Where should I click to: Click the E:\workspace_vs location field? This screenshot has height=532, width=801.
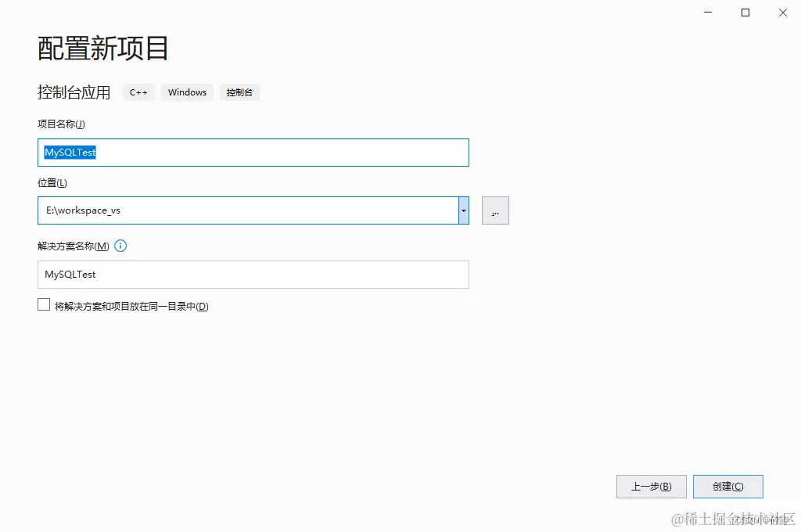click(x=235, y=210)
